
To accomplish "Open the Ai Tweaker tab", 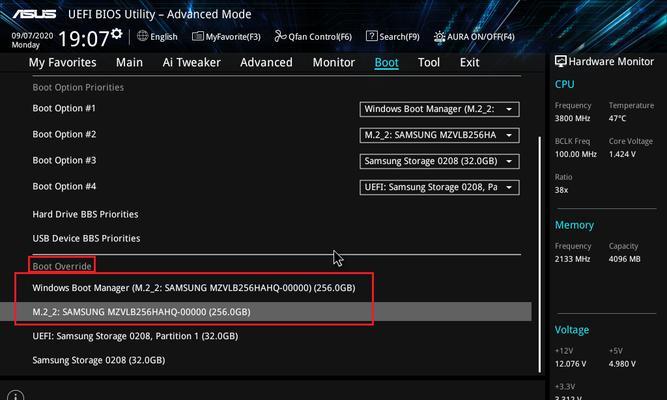I will point(191,63).
